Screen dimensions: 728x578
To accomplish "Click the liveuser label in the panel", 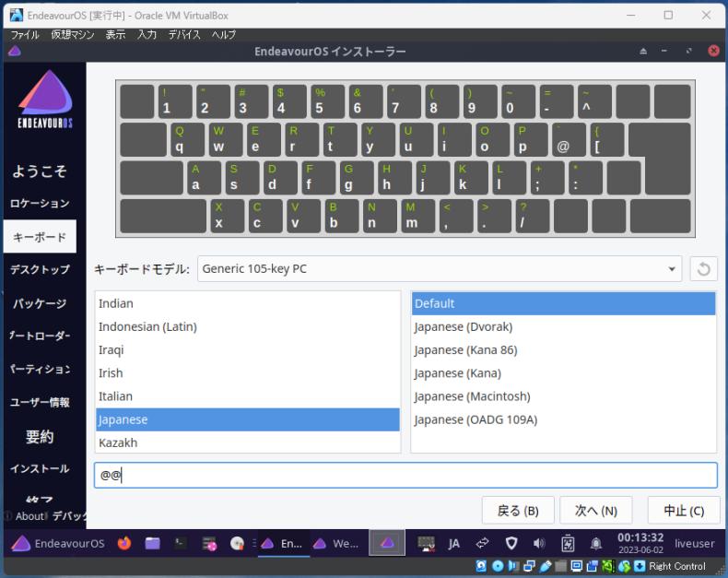I will coord(695,543).
